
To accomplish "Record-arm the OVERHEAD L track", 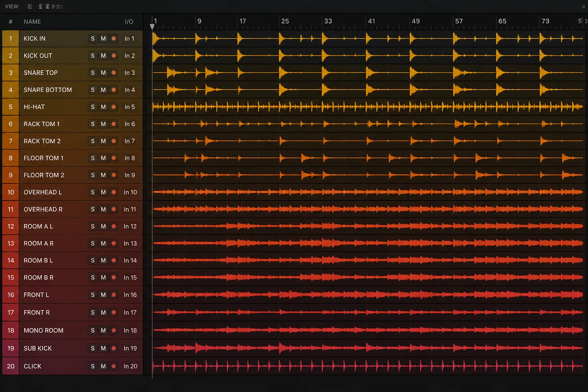I will click(114, 192).
